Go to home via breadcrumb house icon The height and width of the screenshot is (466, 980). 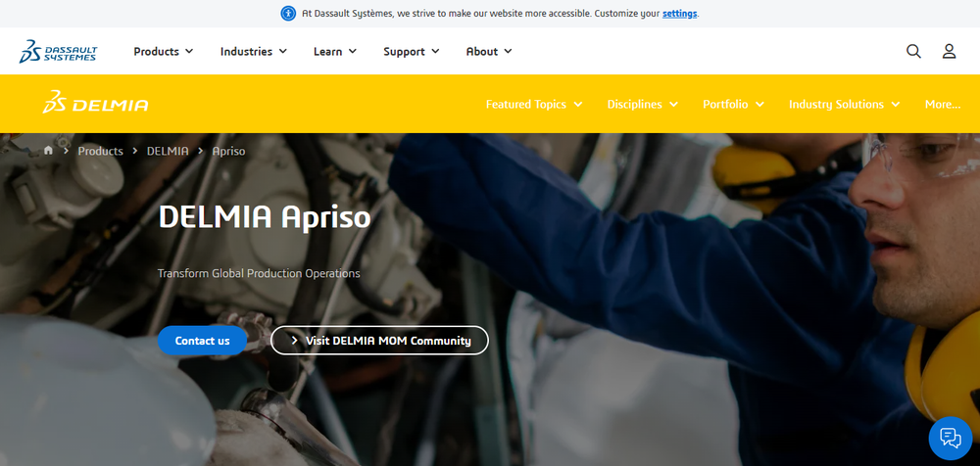pyautogui.click(x=48, y=151)
